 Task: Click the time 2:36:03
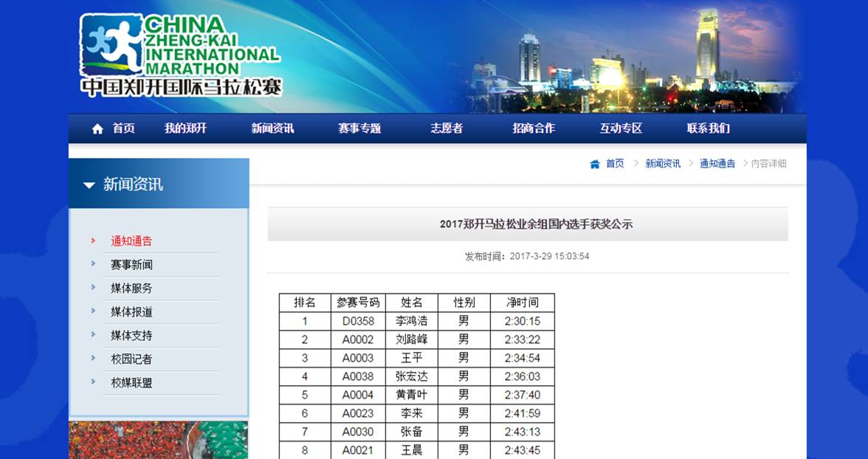click(x=523, y=376)
